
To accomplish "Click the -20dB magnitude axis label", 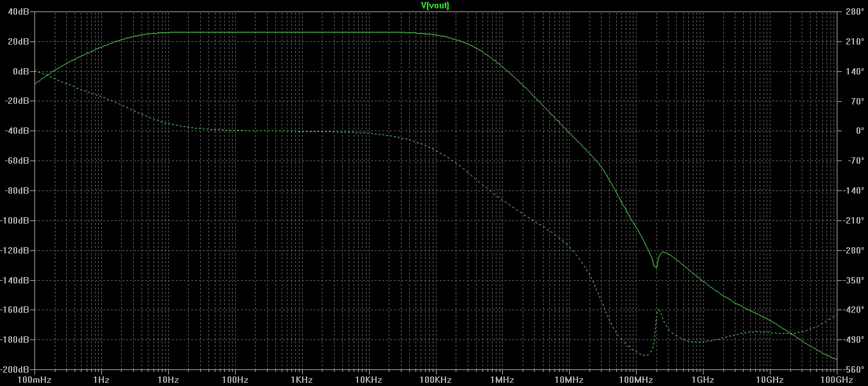I will [x=18, y=101].
